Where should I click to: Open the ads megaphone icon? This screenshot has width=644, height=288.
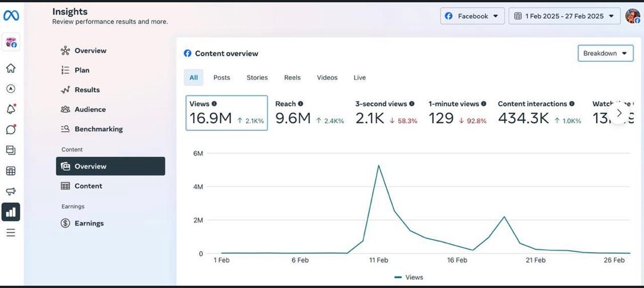[11, 191]
